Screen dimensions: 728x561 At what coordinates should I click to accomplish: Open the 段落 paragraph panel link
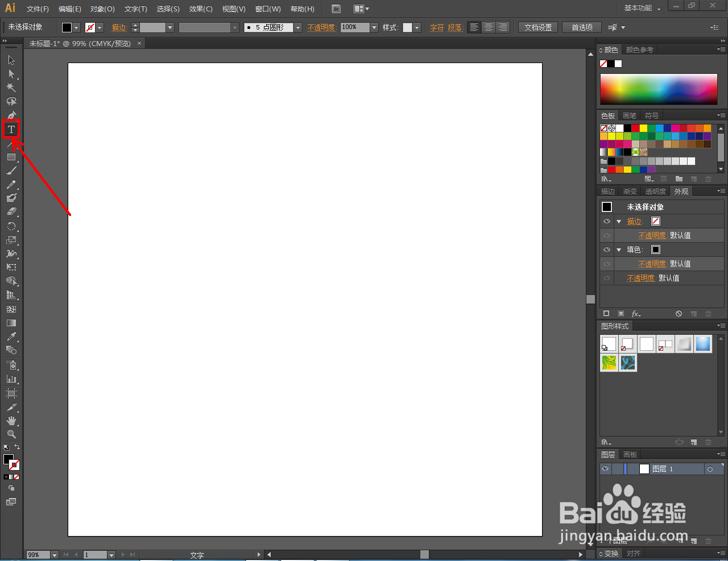click(x=455, y=27)
